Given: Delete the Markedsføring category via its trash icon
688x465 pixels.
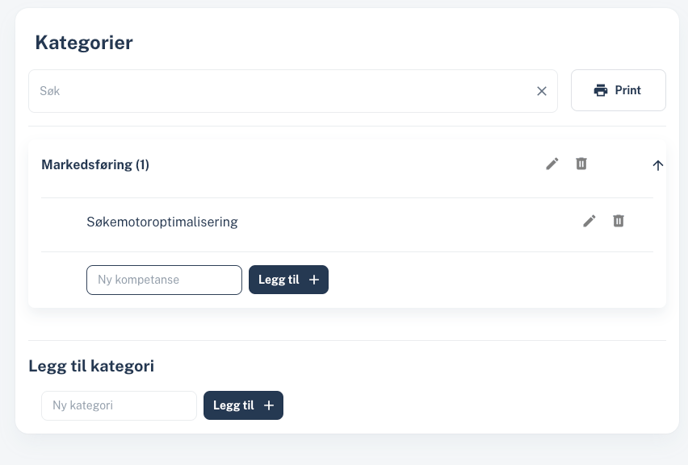Looking at the screenshot, I should (581, 164).
